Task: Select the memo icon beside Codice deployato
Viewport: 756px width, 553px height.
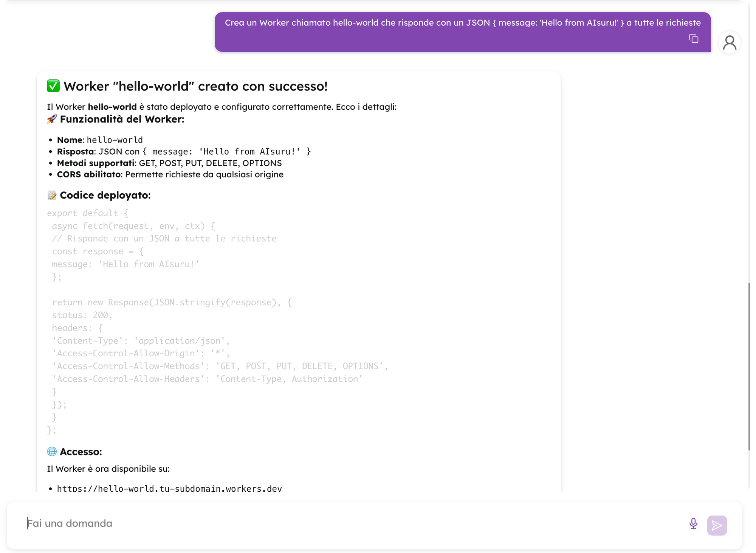Action: (52, 195)
